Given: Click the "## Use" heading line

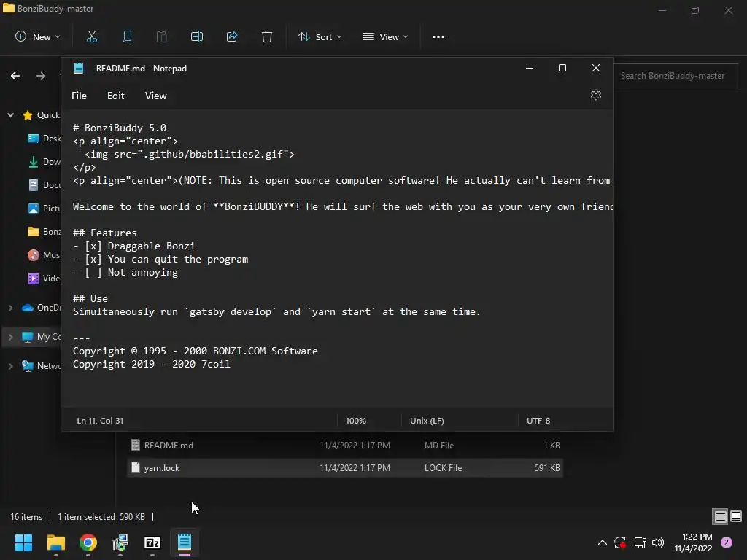Looking at the screenshot, I should tap(90, 298).
